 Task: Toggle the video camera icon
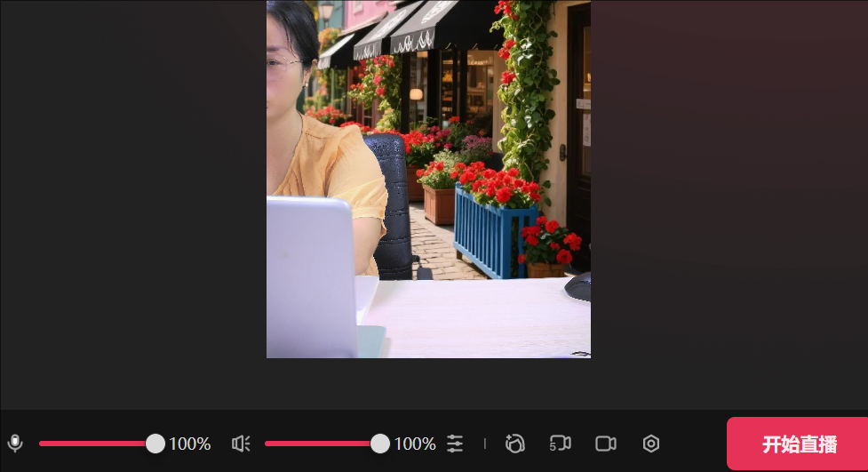pos(606,444)
